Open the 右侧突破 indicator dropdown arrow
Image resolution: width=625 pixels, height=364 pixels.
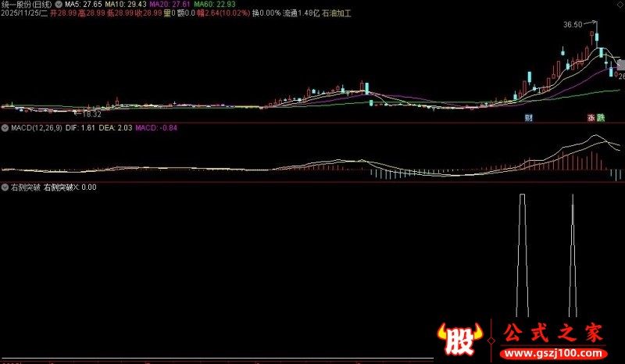coord(5,187)
